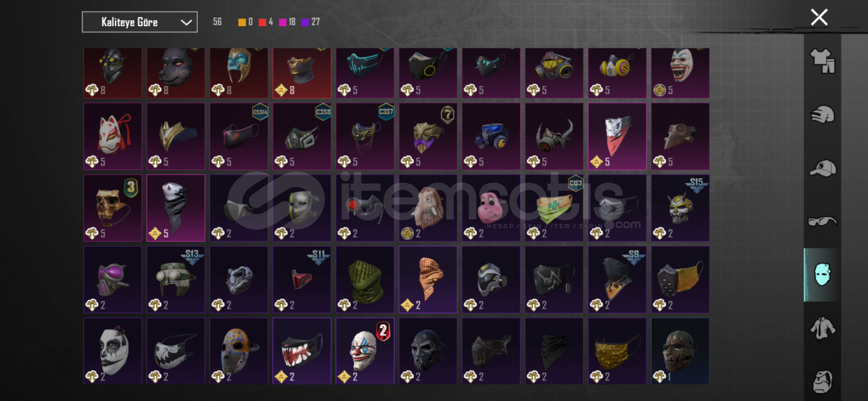868x401 pixels.
Task: Select the glasses category icon
Action: [x=822, y=221]
